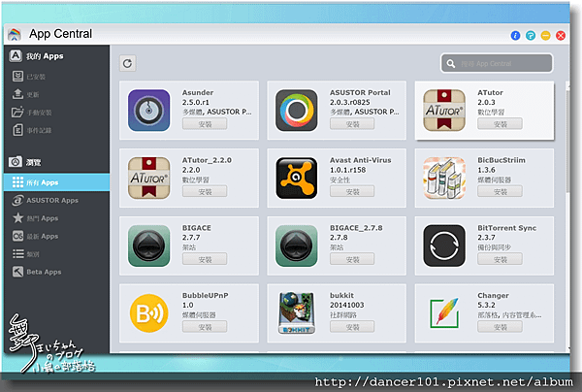Install Asunder with its 安裝 button
The width and height of the screenshot is (582, 392).
click(x=205, y=124)
